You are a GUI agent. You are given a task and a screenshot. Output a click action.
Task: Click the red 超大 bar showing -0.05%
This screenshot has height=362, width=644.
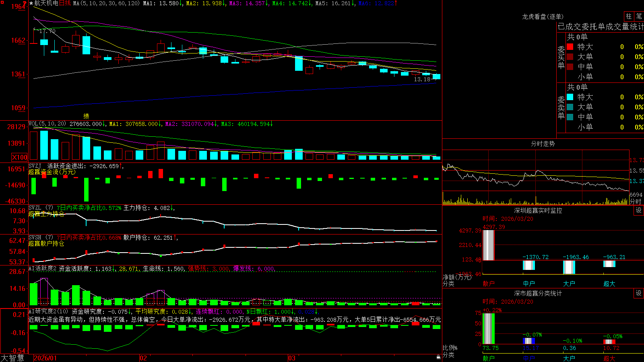609,342
